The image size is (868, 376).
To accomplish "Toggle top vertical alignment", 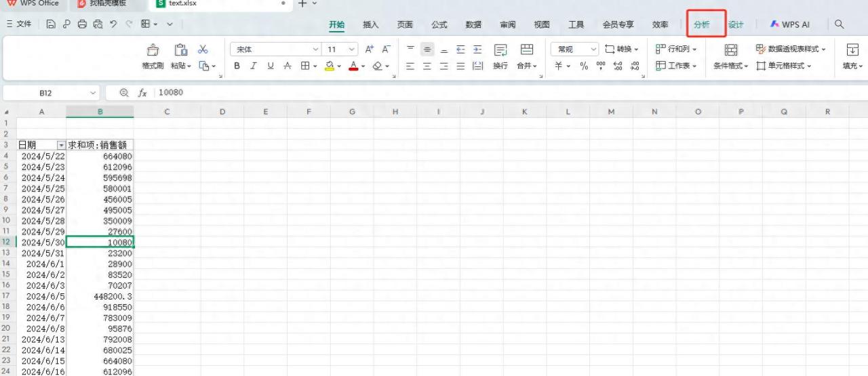I will coord(410,49).
